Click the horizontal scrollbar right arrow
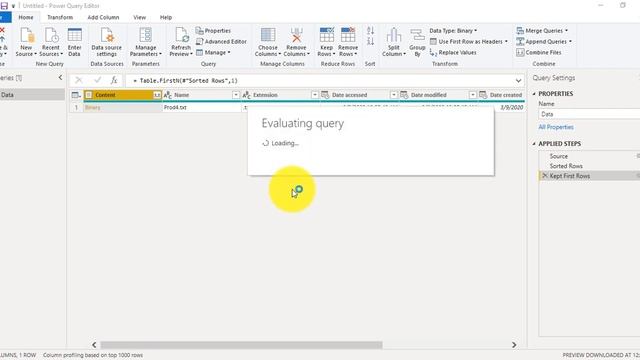 point(514,345)
